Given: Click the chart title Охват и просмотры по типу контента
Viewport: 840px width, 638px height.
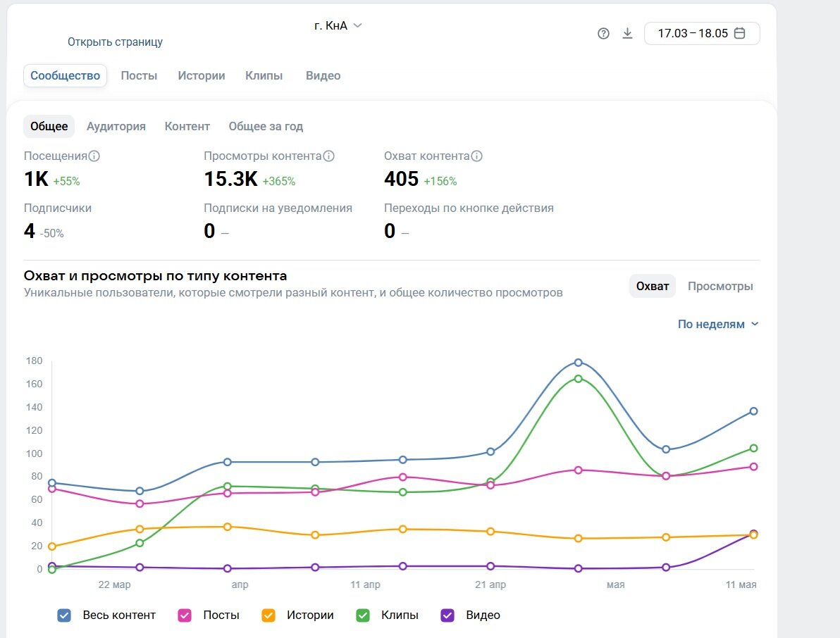Looking at the screenshot, I should [x=155, y=276].
